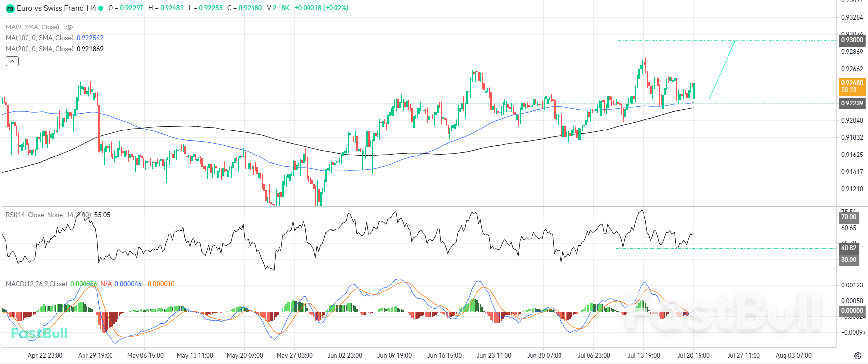Show the hidden MA(9, SMA, Close) indicator
868x364 pixels.
tap(69, 27)
